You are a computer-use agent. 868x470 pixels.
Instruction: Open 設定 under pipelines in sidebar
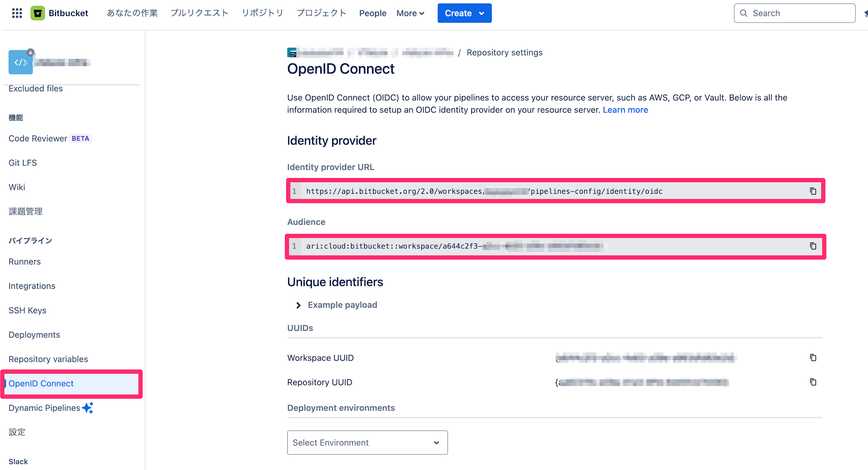point(17,432)
